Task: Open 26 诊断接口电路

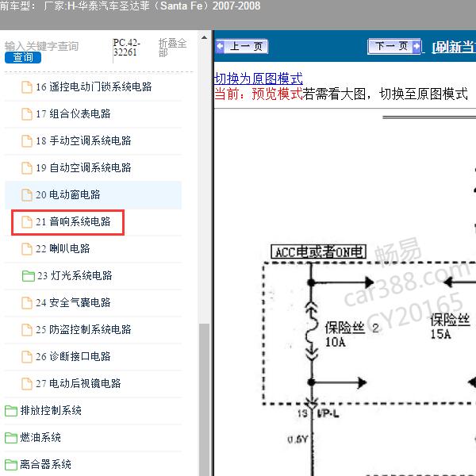Action: [73, 356]
